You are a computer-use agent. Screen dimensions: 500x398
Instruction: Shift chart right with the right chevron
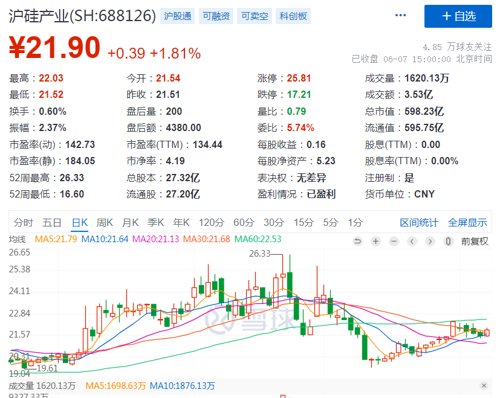coord(430,241)
